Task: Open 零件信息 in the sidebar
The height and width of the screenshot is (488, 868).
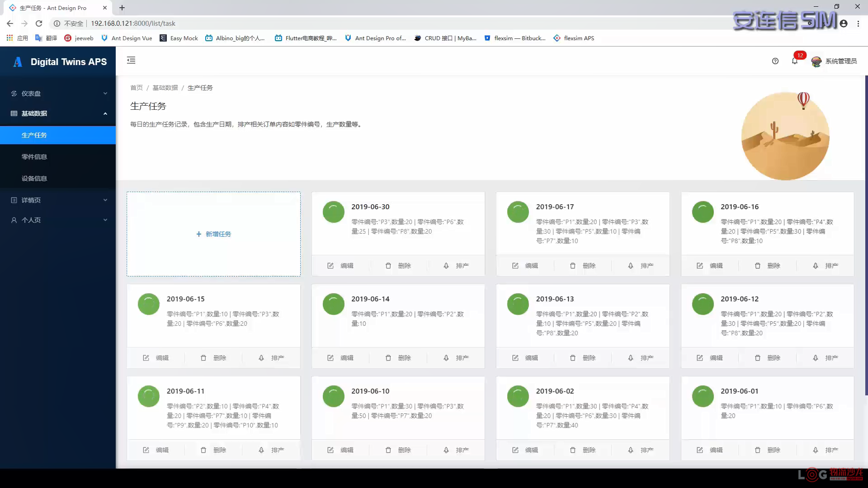Action: click(58, 157)
